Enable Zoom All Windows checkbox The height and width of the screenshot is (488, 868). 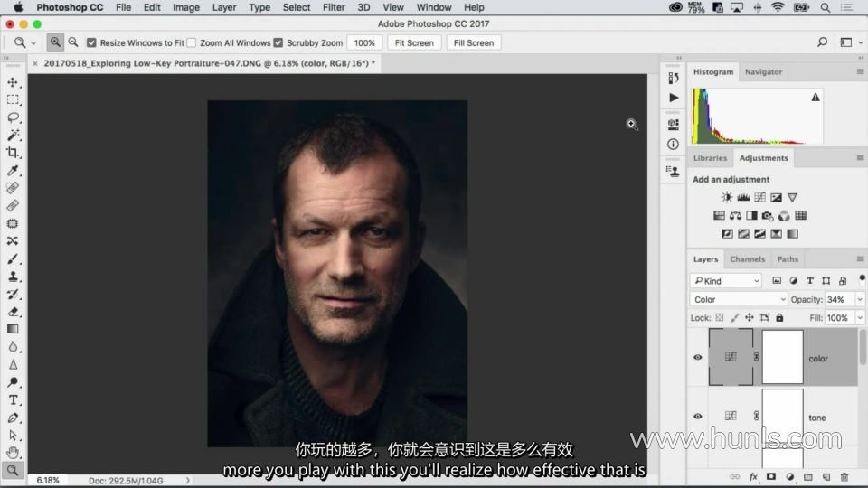(192, 42)
